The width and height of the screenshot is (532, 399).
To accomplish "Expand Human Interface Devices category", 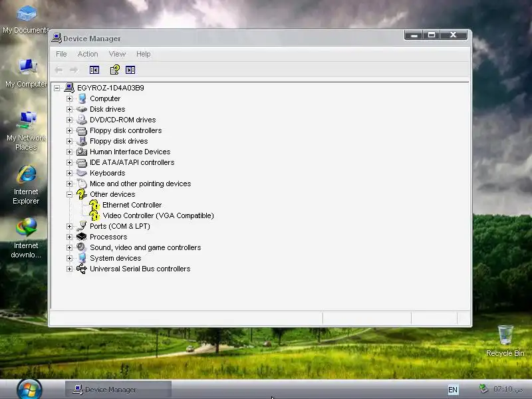I will point(70,152).
